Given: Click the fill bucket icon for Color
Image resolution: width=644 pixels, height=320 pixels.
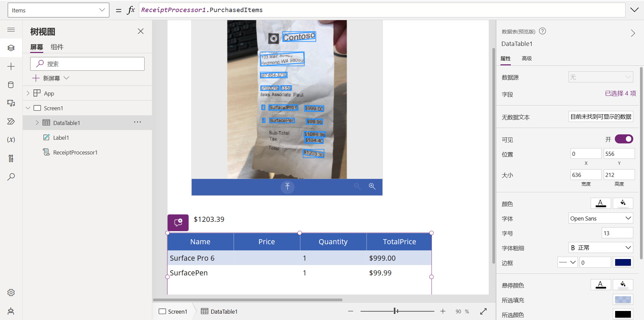Looking at the screenshot, I should click(x=623, y=203).
